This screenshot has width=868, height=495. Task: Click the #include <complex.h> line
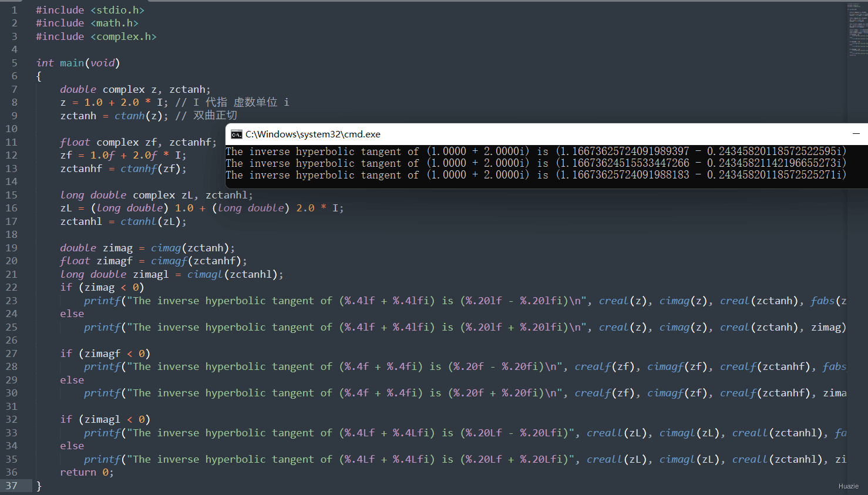96,36
